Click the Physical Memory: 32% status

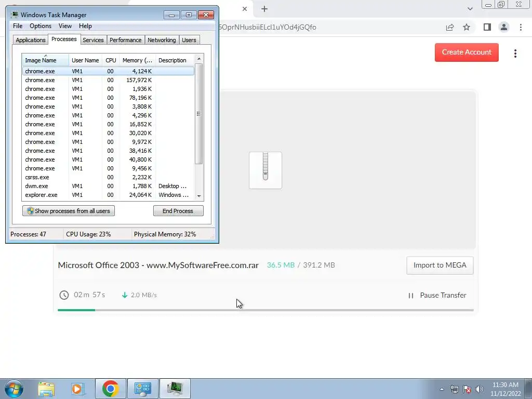tap(165, 234)
